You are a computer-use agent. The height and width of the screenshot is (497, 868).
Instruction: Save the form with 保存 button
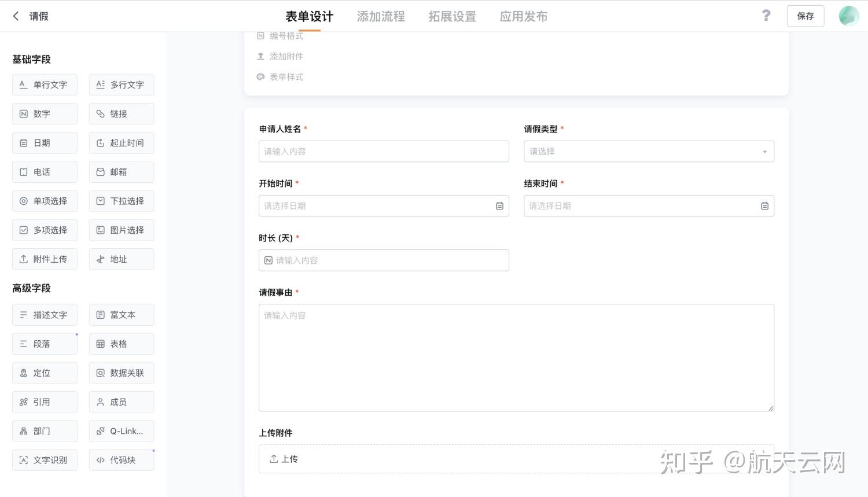[806, 16]
